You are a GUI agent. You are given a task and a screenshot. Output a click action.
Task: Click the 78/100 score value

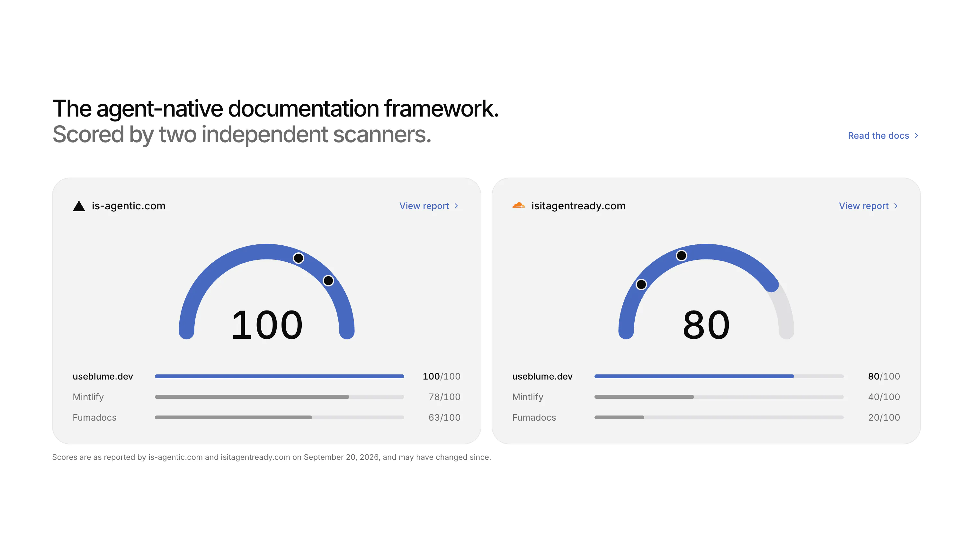click(x=444, y=397)
